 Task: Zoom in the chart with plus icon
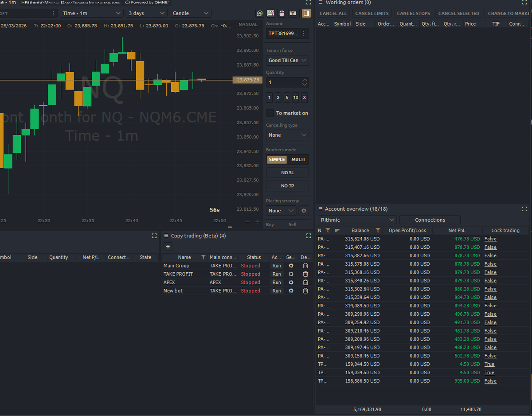click(x=258, y=222)
